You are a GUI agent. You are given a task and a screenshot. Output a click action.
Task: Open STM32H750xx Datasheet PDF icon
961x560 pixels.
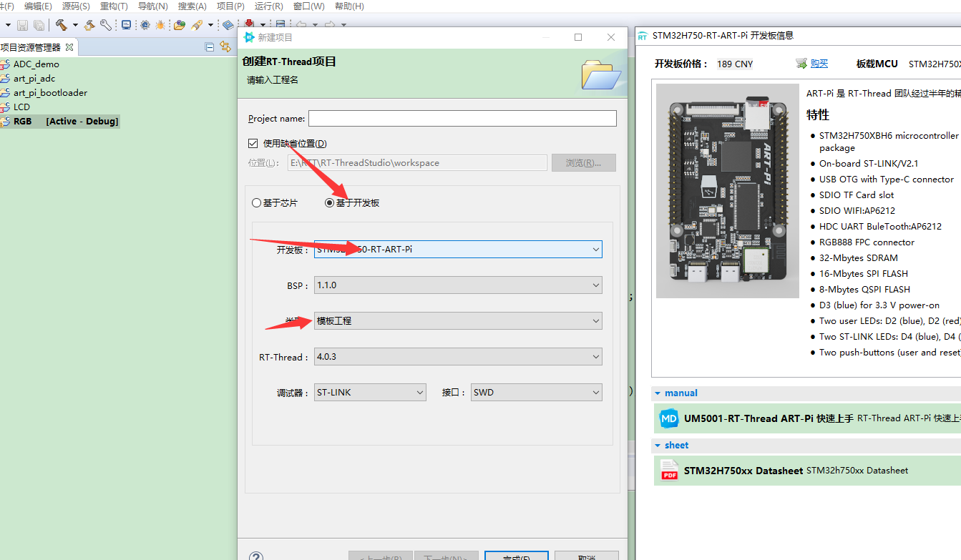[x=669, y=471]
